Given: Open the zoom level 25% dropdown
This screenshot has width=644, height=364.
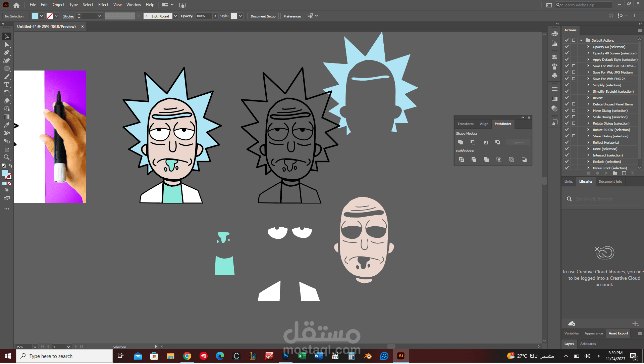Looking at the screenshot, I should (x=35, y=347).
